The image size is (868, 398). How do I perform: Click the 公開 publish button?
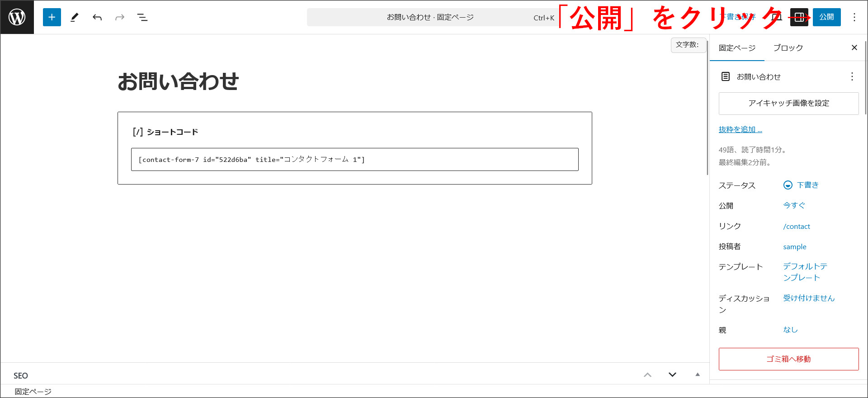coord(826,17)
